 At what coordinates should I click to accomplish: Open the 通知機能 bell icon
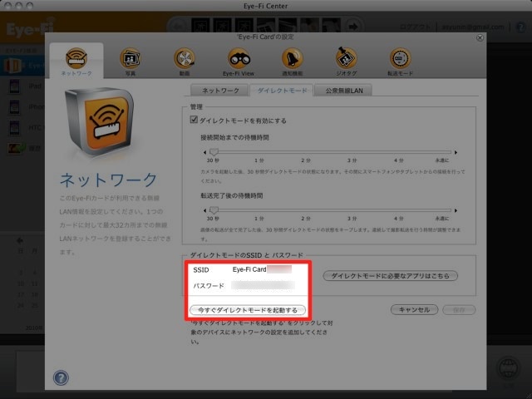[293, 58]
